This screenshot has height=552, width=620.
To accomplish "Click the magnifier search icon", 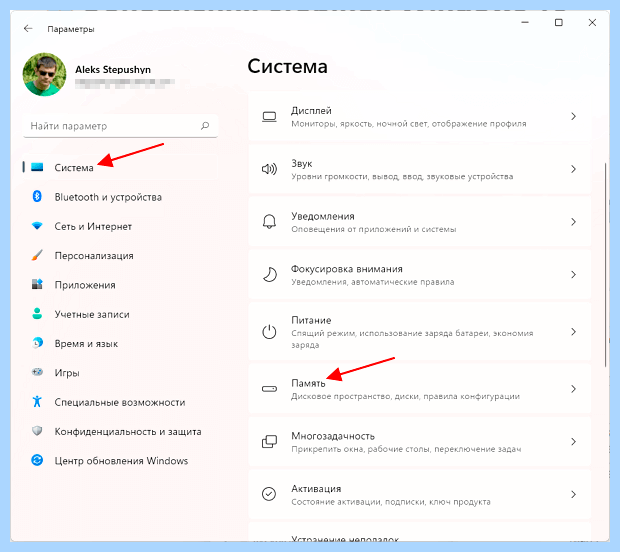I will coord(205,126).
